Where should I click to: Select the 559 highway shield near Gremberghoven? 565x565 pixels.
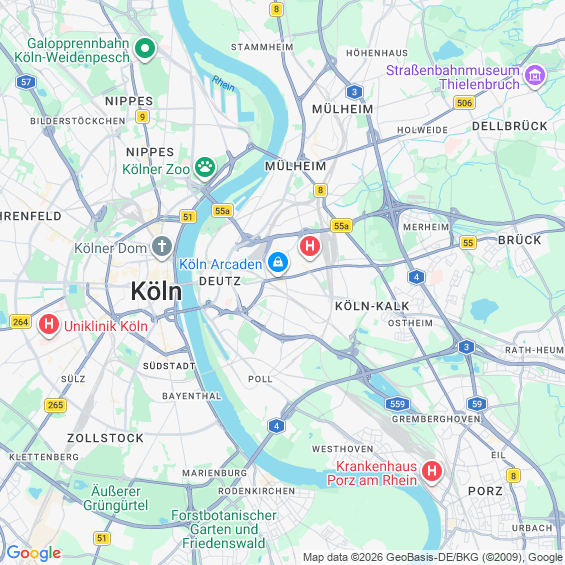[397, 404]
